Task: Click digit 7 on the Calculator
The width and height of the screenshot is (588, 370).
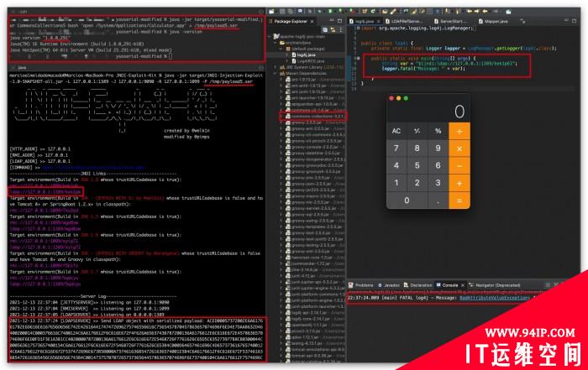Action: coord(396,149)
